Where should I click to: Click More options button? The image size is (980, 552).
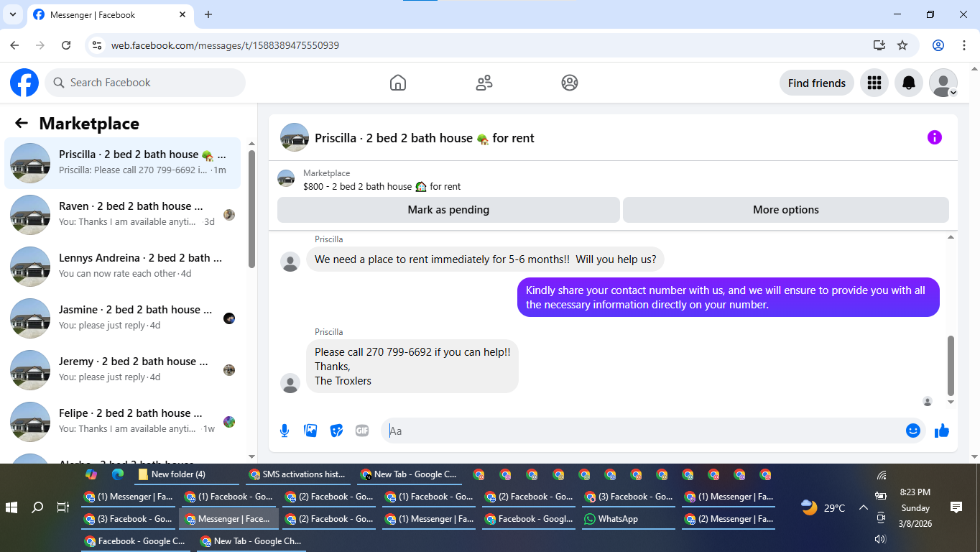786,210
